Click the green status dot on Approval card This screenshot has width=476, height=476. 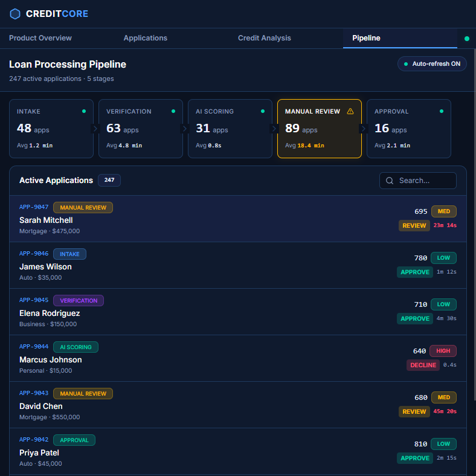[442, 111]
